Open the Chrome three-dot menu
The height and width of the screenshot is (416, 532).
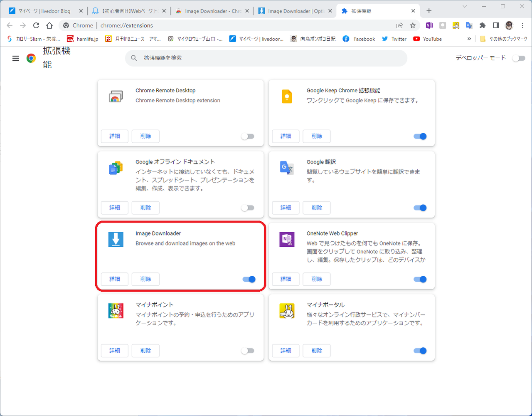coord(522,25)
